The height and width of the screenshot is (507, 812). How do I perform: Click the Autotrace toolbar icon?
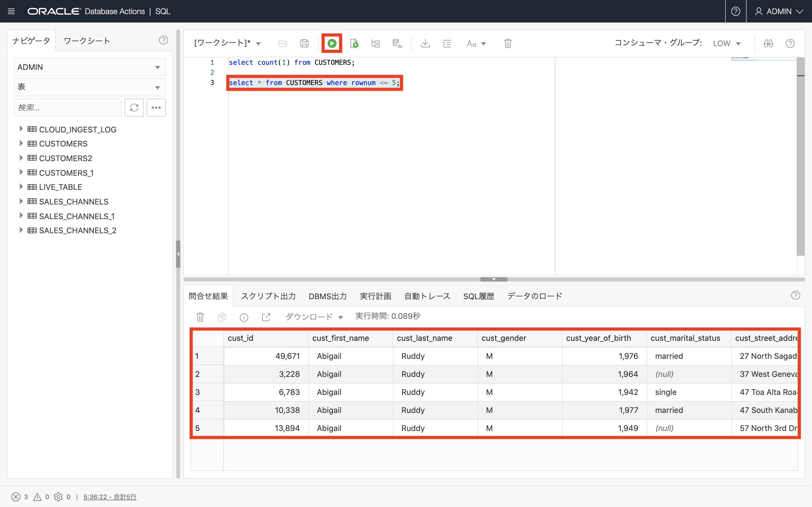[397, 43]
